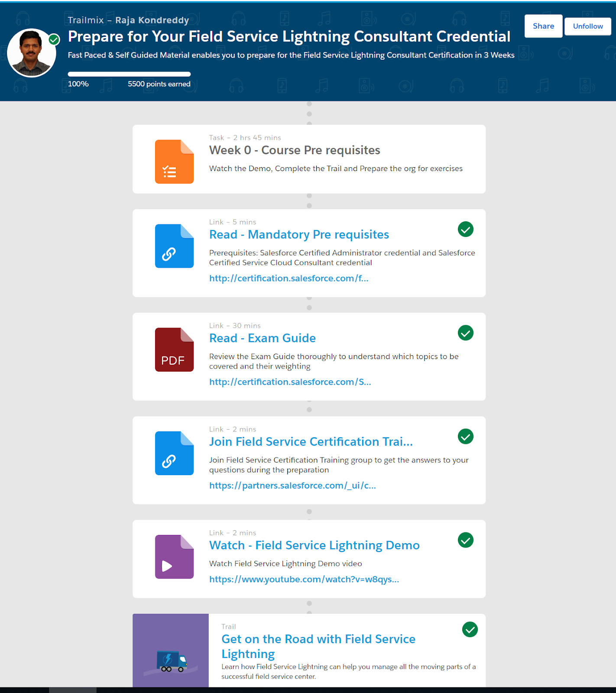Click the Watch Field Service Lightning Demo video text

pos(285,563)
